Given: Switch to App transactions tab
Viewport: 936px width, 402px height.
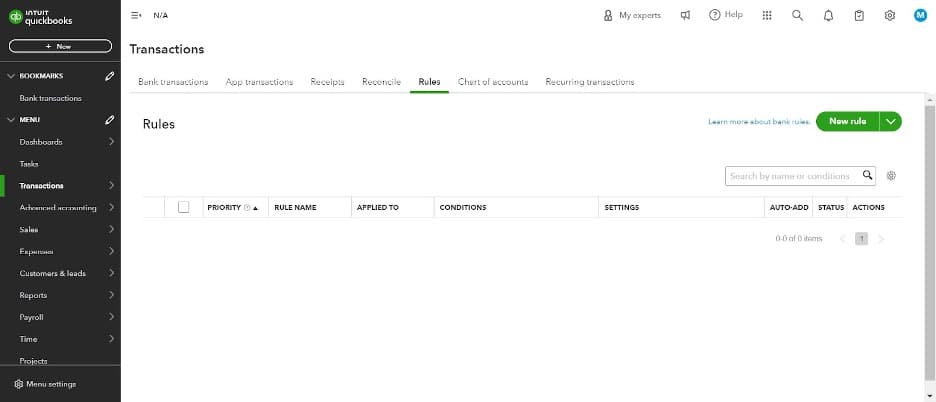Looking at the screenshot, I should point(259,82).
